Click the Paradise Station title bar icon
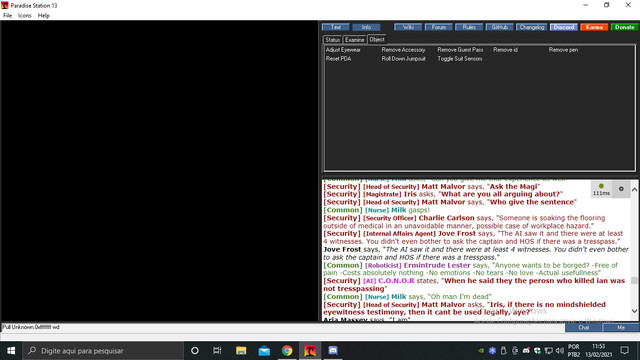This screenshot has height=360, width=640. [5, 5]
